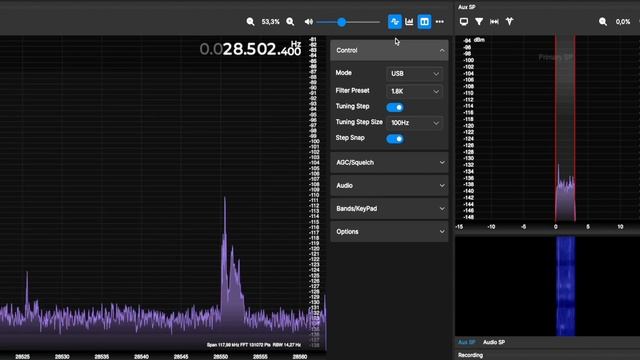Toggle the Tuning Step switch

pyautogui.click(x=395, y=107)
